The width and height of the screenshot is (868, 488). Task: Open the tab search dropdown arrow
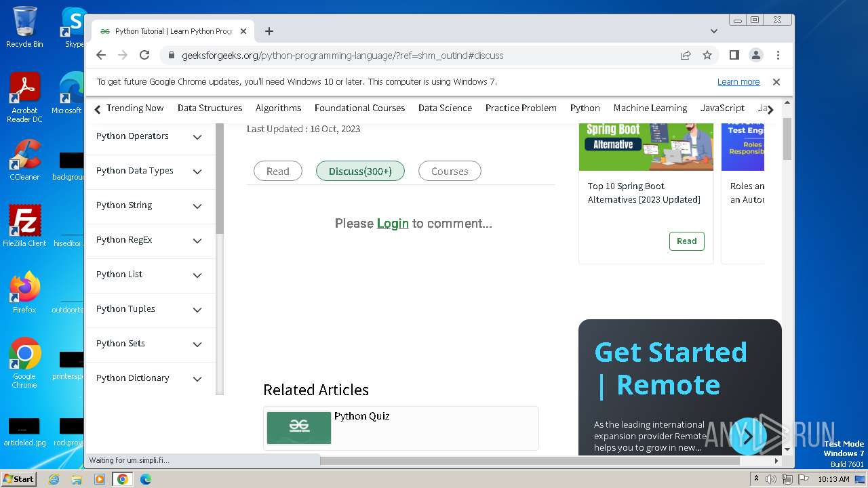pos(713,31)
